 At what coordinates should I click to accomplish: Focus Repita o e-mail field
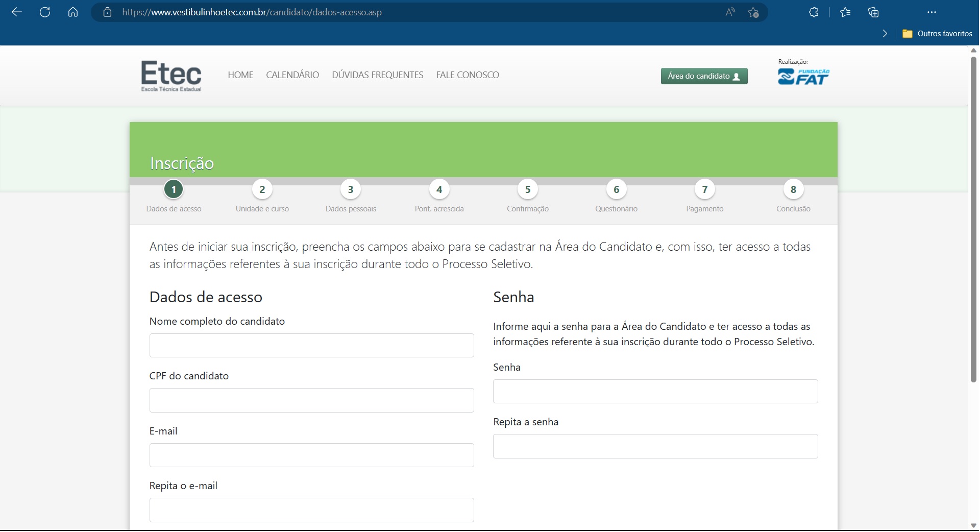click(x=312, y=510)
